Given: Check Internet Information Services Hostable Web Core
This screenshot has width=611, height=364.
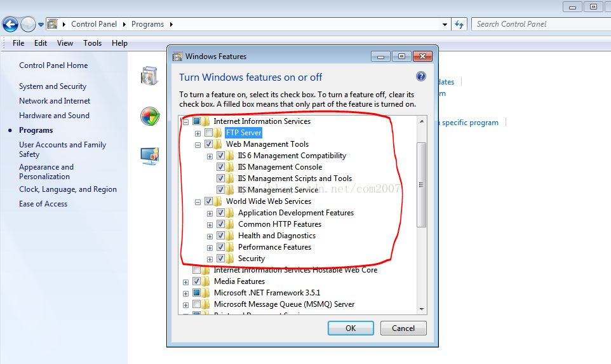Looking at the screenshot, I should click(196, 270).
